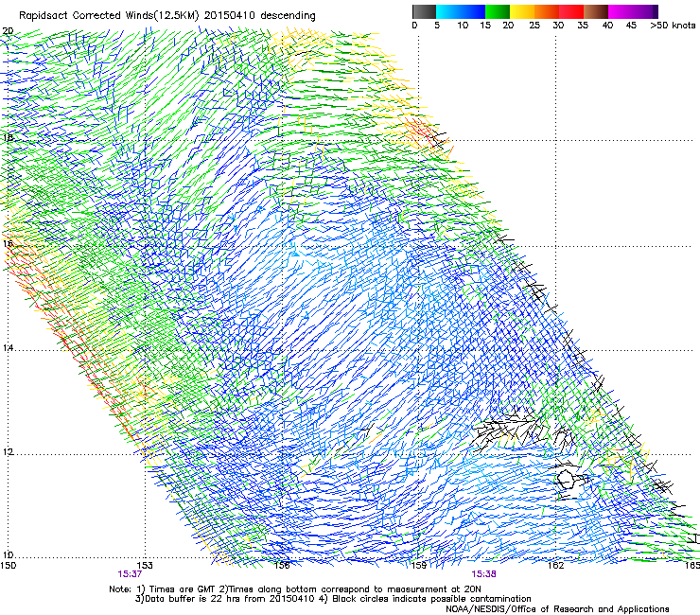The height and width of the screenshot is (615, 700).
Task: Click the longitude label 153
Action: point(145,566)
